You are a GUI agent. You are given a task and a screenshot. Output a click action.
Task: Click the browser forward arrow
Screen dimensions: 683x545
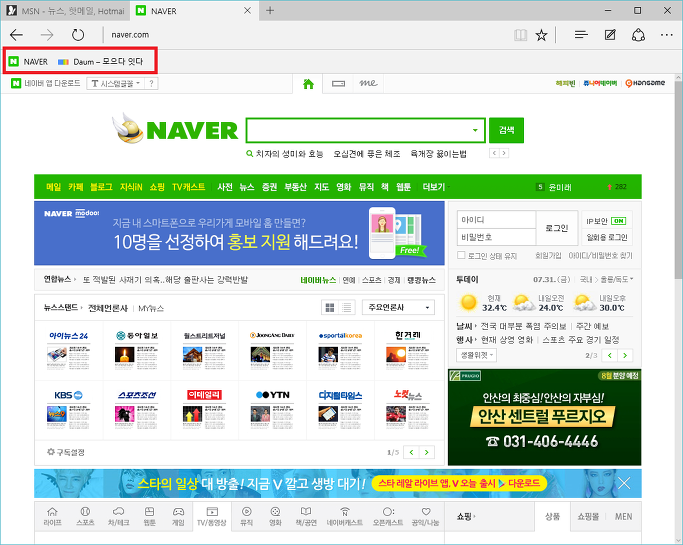coord(47,35)
